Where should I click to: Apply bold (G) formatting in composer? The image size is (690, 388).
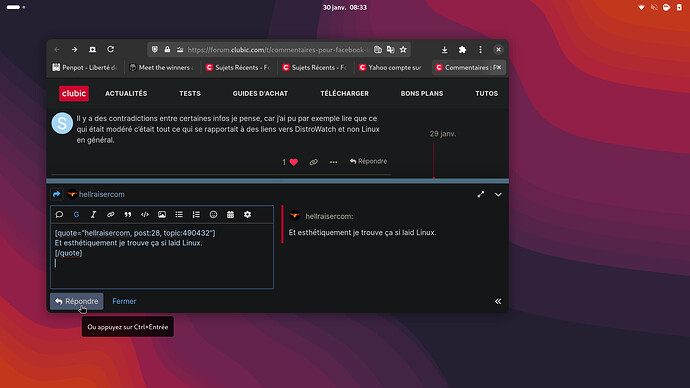point(76,215)
